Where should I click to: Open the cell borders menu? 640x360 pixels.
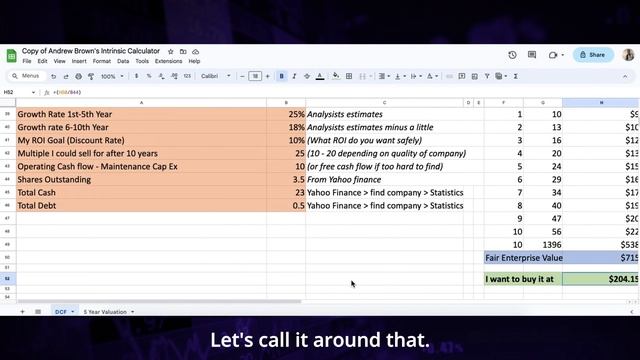click(349, 76)
